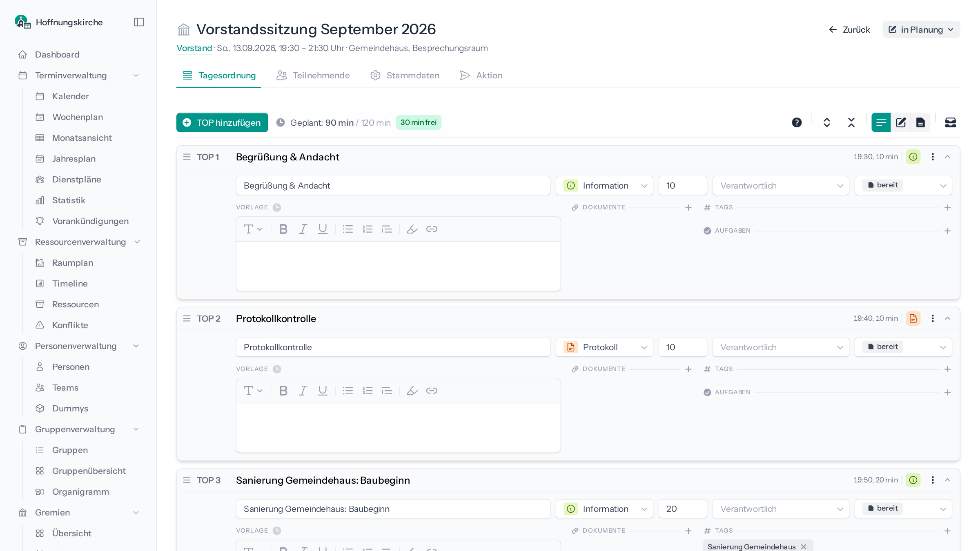Collapse all agenda items icon

(851, 122)
